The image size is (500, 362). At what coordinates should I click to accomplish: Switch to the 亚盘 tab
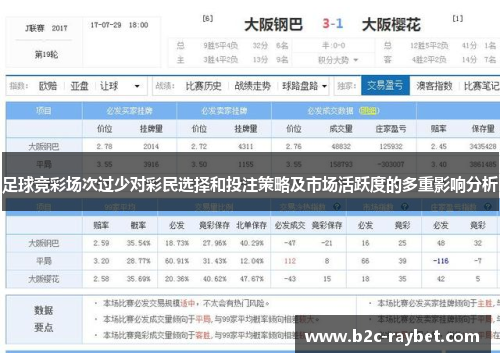tap(79, 86)
